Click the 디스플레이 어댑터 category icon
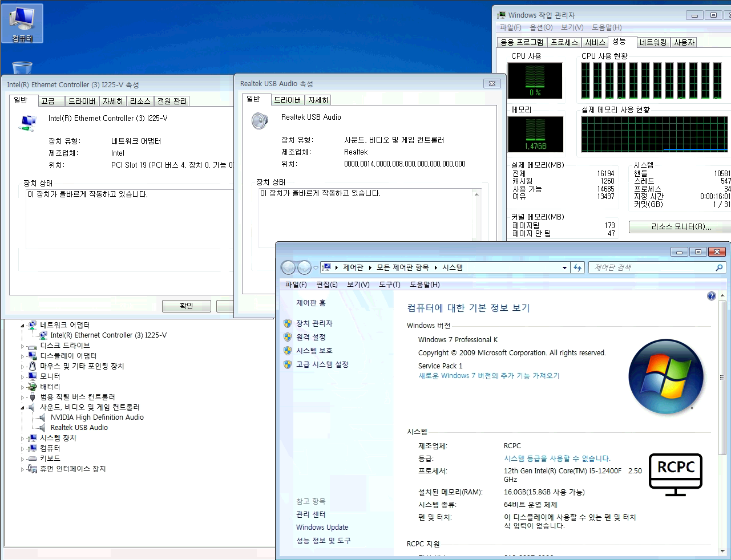Screen dimensions: 731x560 pyautogui.click(x=33, y=356)
